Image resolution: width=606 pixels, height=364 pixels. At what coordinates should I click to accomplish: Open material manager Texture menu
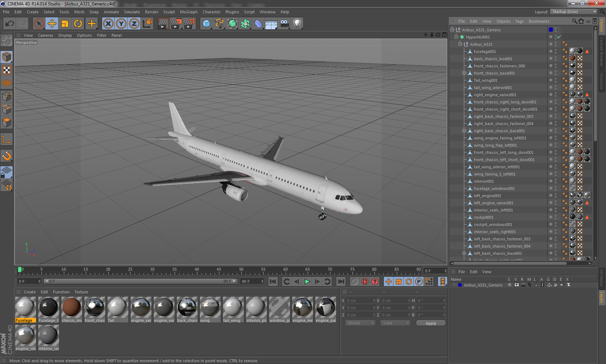(x=81, y=292)
